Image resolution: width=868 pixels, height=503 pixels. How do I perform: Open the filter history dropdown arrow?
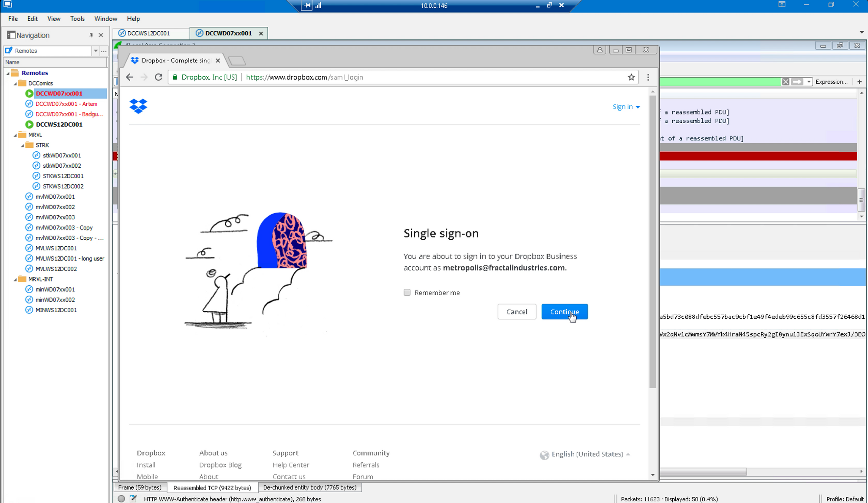809,82
